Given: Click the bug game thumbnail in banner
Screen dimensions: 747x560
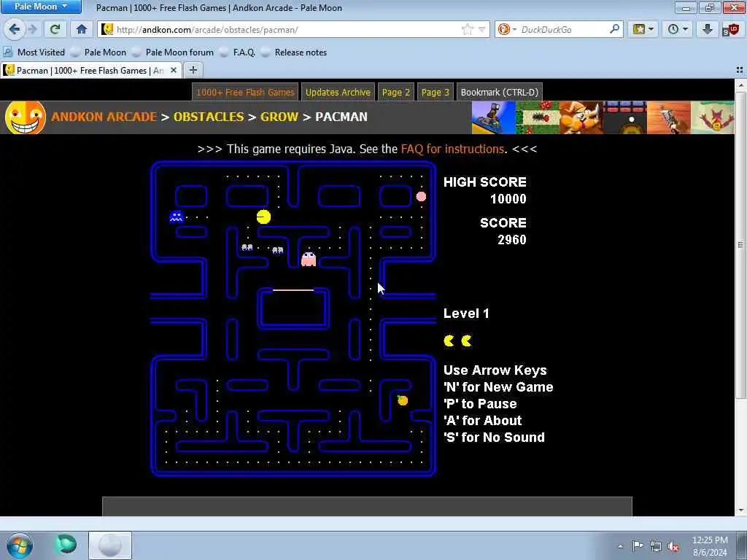Looking at the screenshot, I should pyautogui.click(x=538, y=117).
